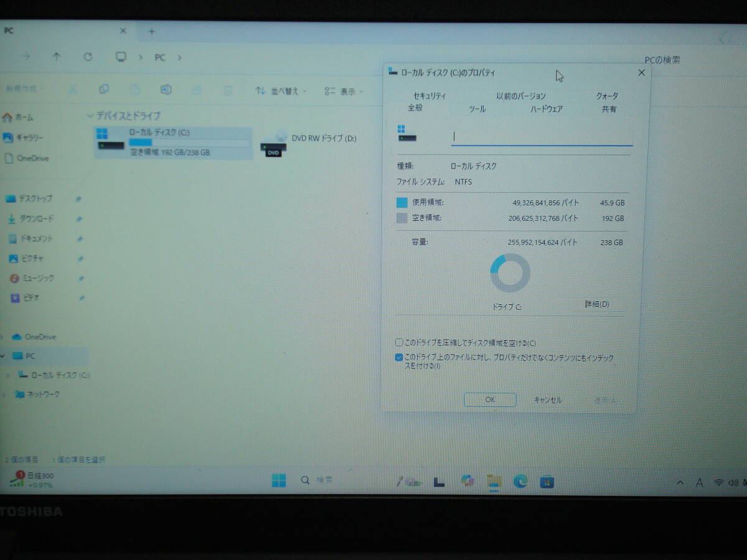This screenshot has width=747, height=560.
Task: Switch to the ツール tab
Action: click(476, 110)
